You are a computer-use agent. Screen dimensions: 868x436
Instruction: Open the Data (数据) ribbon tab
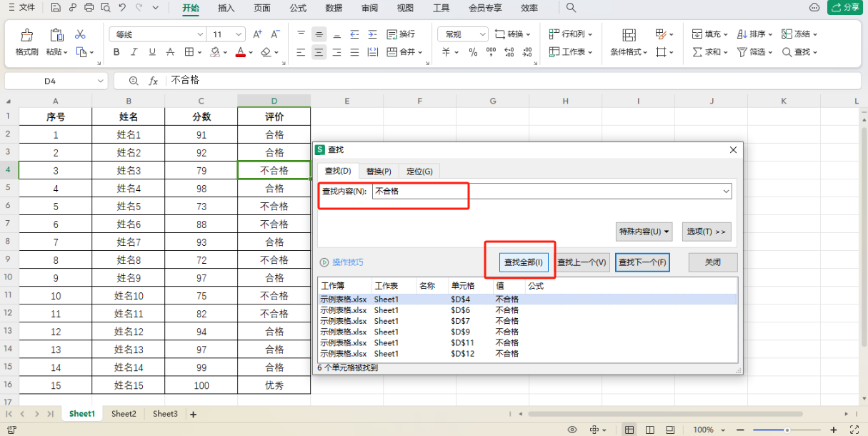(334, 8)
